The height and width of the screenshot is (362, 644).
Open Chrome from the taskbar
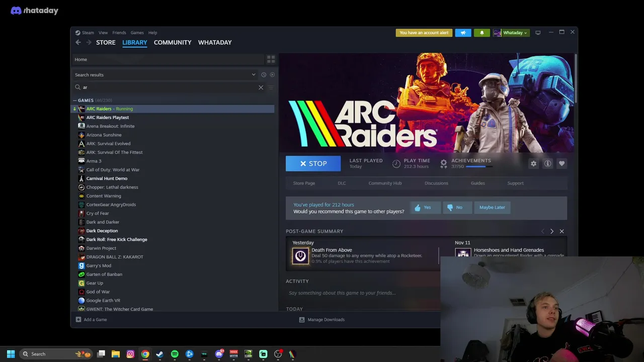pyautogui.click(x=145, y=354)
